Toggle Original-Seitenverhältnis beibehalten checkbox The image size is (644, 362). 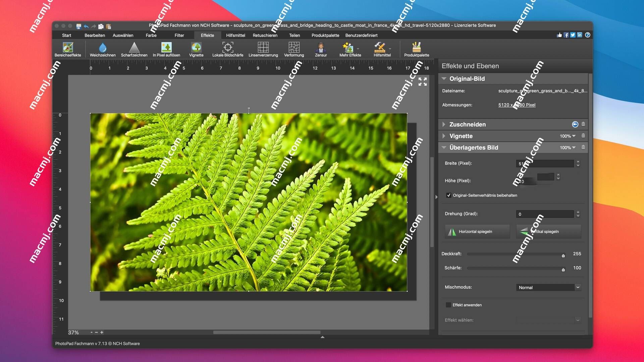(x=448, y=195)
